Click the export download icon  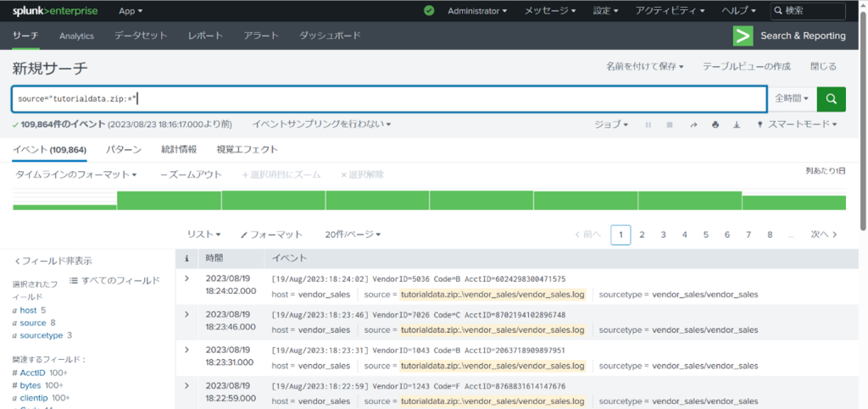(736, 124)
